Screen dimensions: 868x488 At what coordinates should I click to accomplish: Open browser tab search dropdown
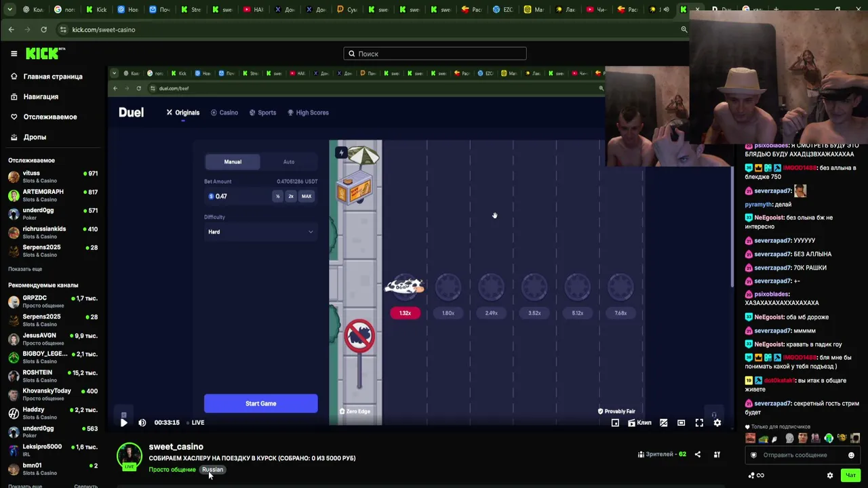(9, 9)
